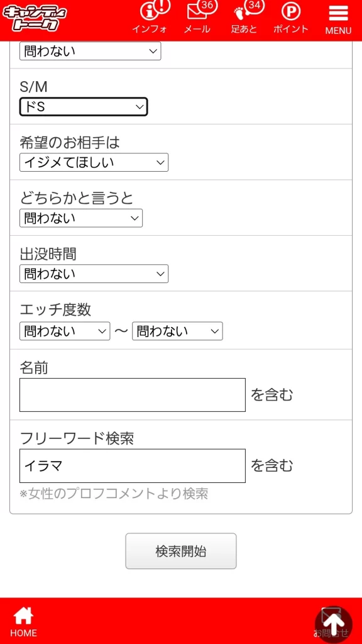This screenshot has height=644, width=362.
Task: Open the どちらかと言うと dropdown
Action: click(80, 218)
